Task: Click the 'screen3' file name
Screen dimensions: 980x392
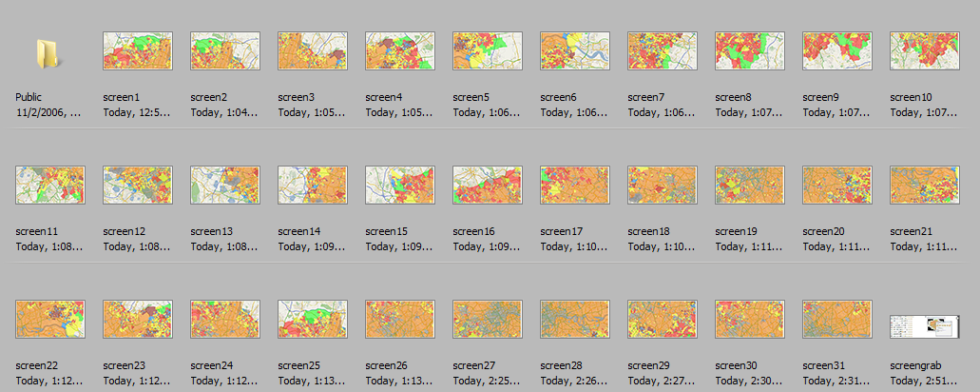Action: click(297, 98)
